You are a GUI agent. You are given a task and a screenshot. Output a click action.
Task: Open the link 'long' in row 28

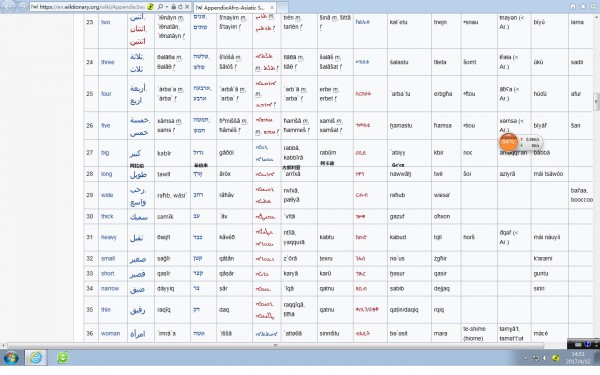106,174
